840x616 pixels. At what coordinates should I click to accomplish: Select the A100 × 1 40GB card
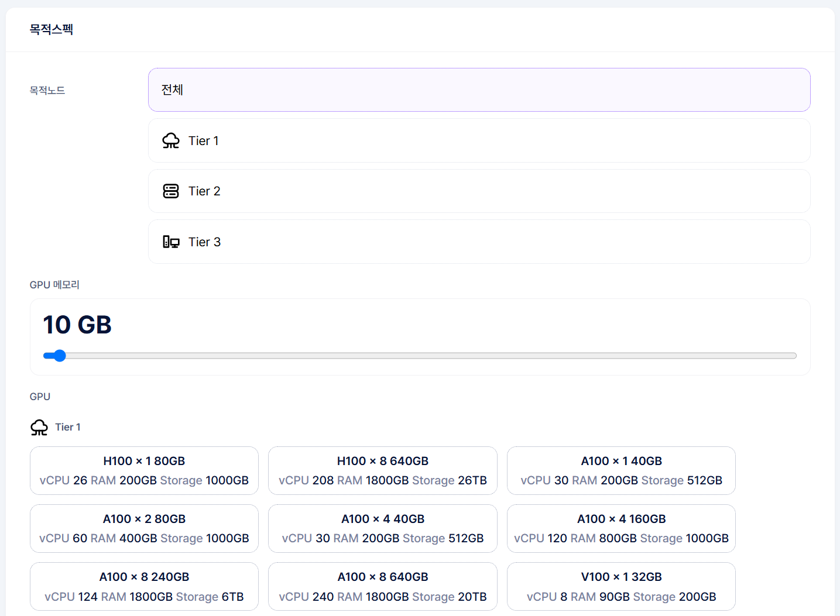click(621, 470)
